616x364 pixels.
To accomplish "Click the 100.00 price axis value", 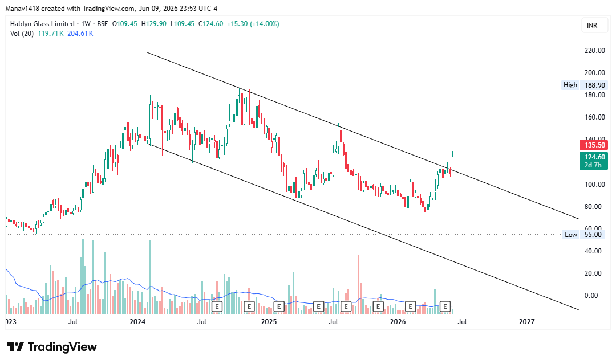I will click(594, 185).
